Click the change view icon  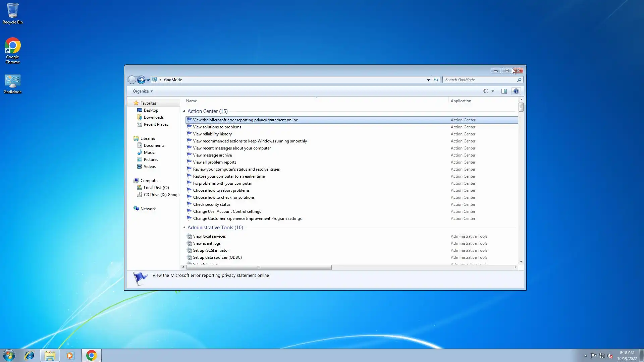pyautogui.click(x=485, y=91)
